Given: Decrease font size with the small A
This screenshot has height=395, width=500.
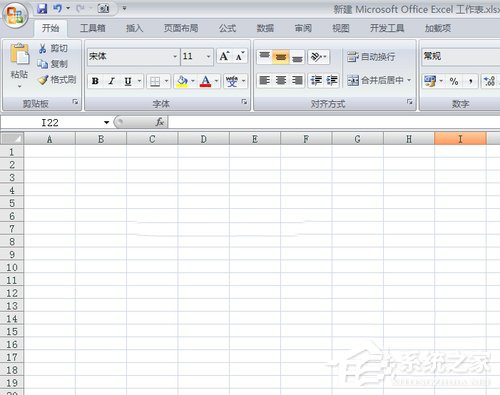Looking at the screenshot, I should [240, 56].
